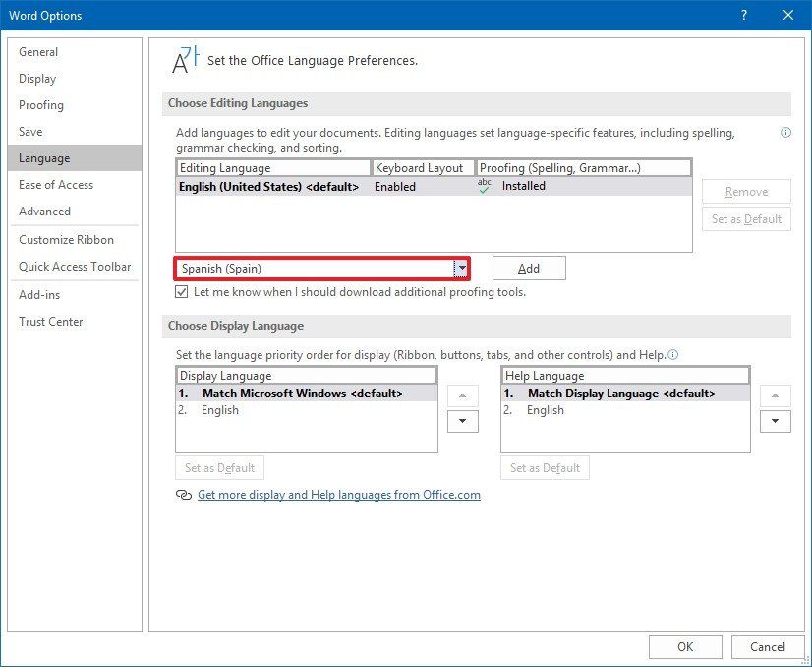This screenshot has height=667, width=812.
Task: Open the Trust Center section
Action: click(x=51, y=321)
